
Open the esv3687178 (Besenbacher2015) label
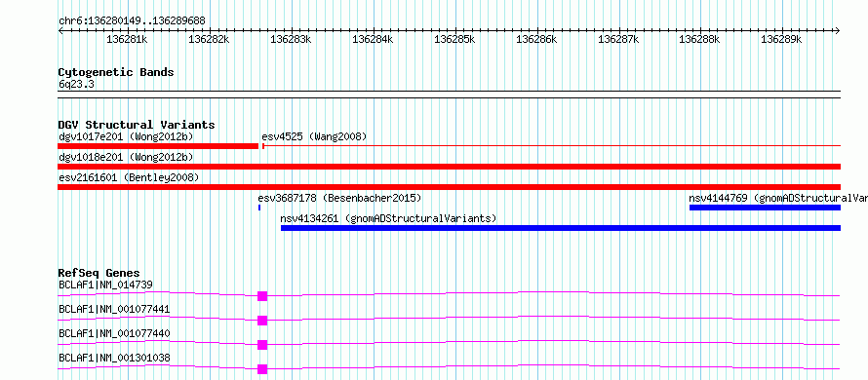coord(339,198)
